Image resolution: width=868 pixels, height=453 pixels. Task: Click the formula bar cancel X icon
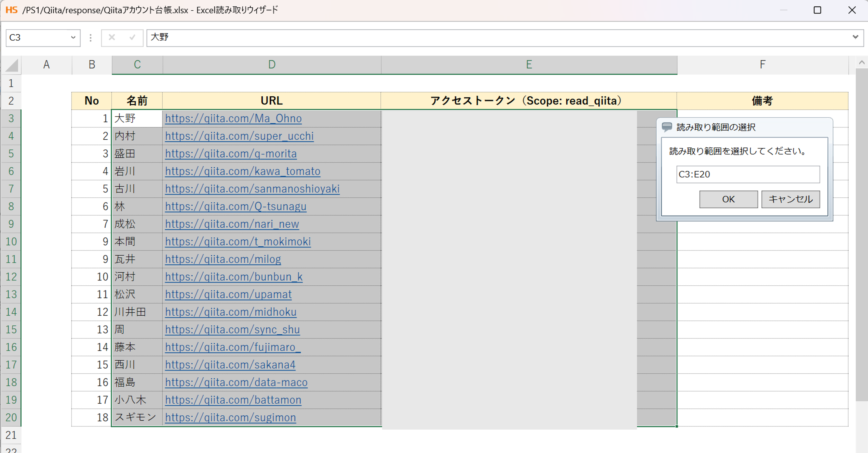click(x=112, y=38)
